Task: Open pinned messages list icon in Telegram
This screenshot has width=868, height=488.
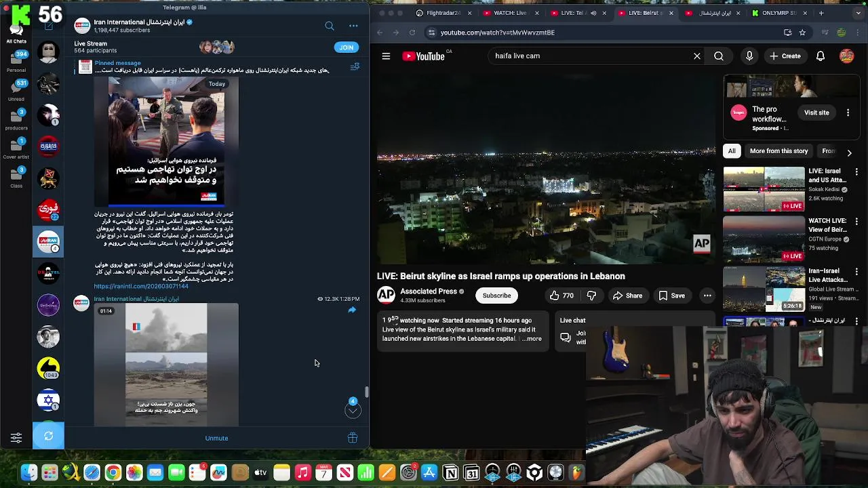Action: pyautogui.click(x=355, y=66)
